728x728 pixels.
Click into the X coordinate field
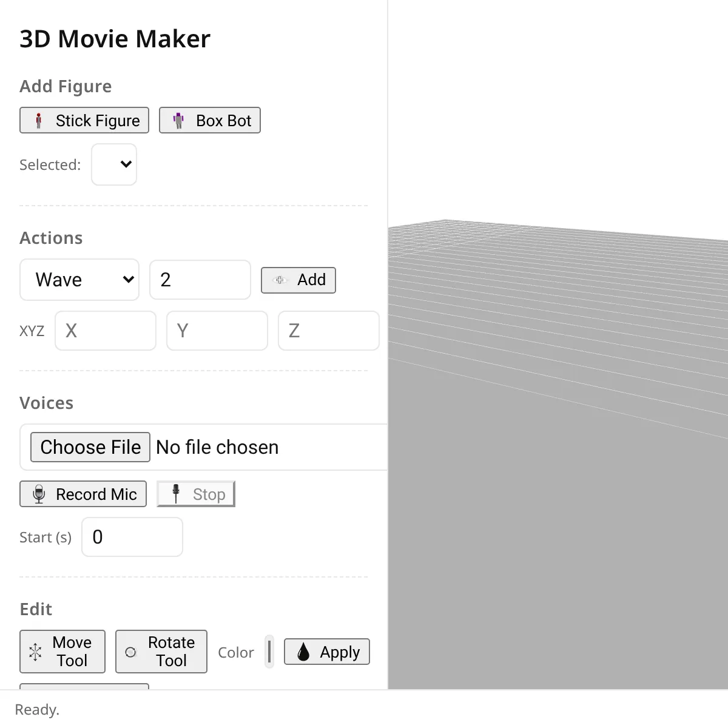click(106, 331)
